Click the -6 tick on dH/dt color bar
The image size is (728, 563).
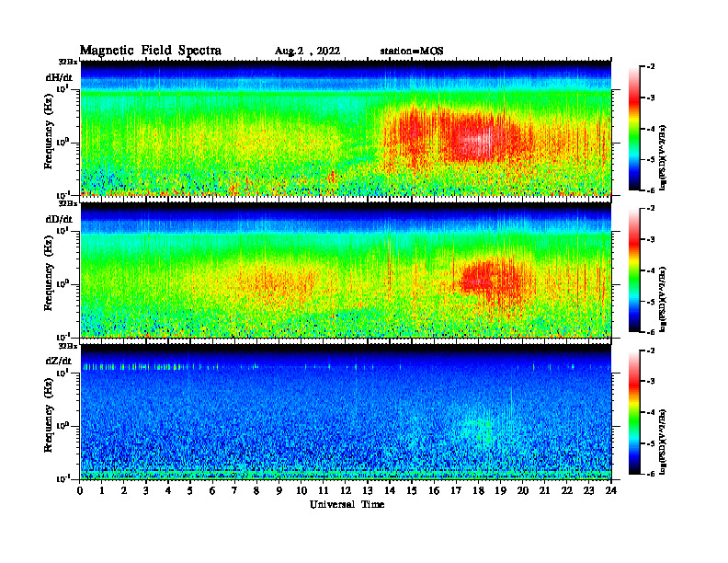point(650,190)
